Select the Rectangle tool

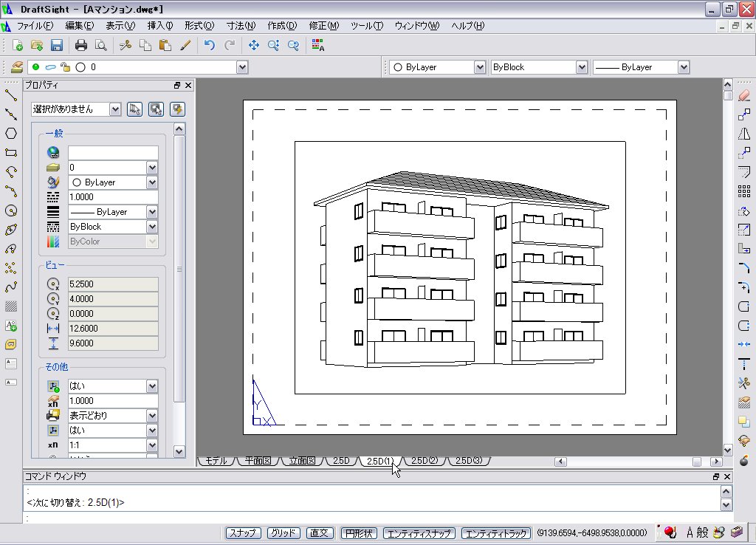(10, 153)
